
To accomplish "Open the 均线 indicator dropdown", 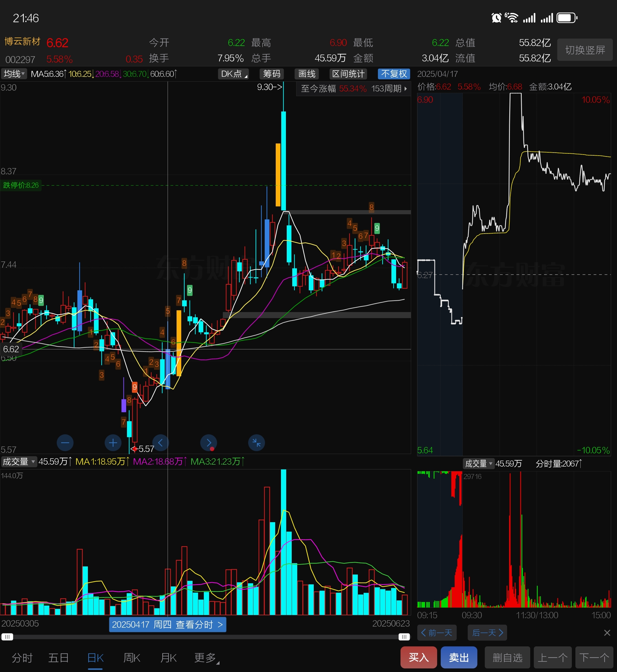I will 14,74.
